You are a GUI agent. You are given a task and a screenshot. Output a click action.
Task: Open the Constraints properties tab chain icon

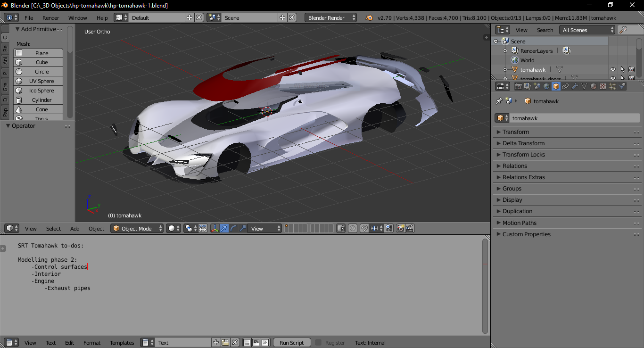click(565, 86)
